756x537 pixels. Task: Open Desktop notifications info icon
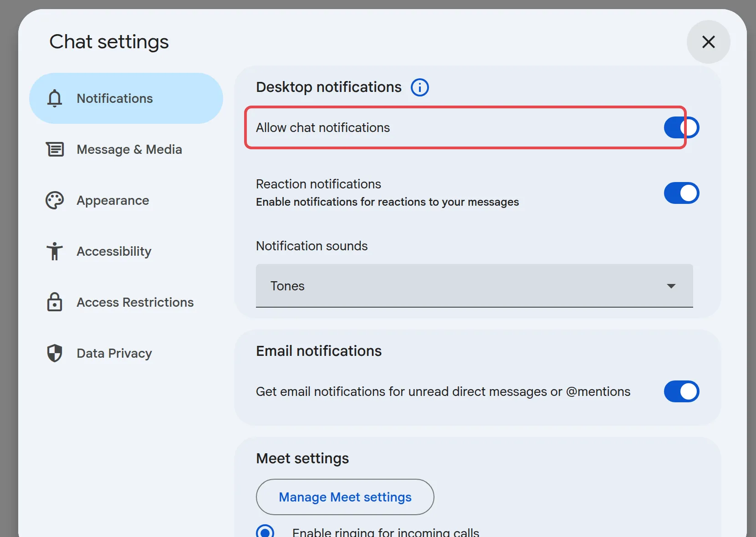(420, 87)
